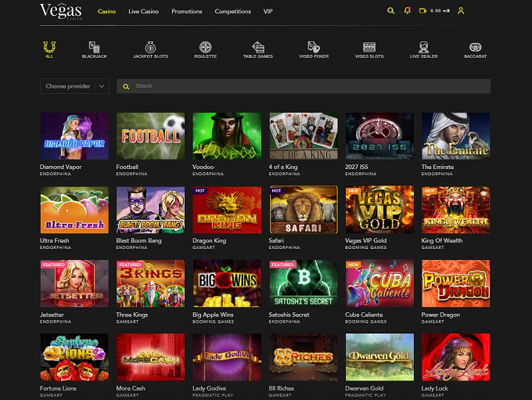Launch Lady Godiva game thumbnail
This screenshot has height=400, width=532.
[227, 357]
